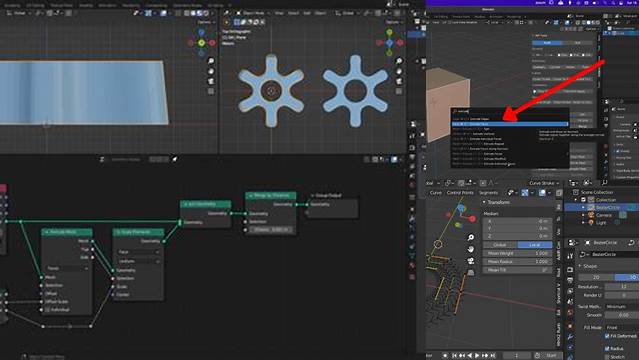This screenshot has width=639, height=360.
Task: Open the Faces dropdown on Extrude Mesh node
Action: pyautogui.click(x=67, y=268)
